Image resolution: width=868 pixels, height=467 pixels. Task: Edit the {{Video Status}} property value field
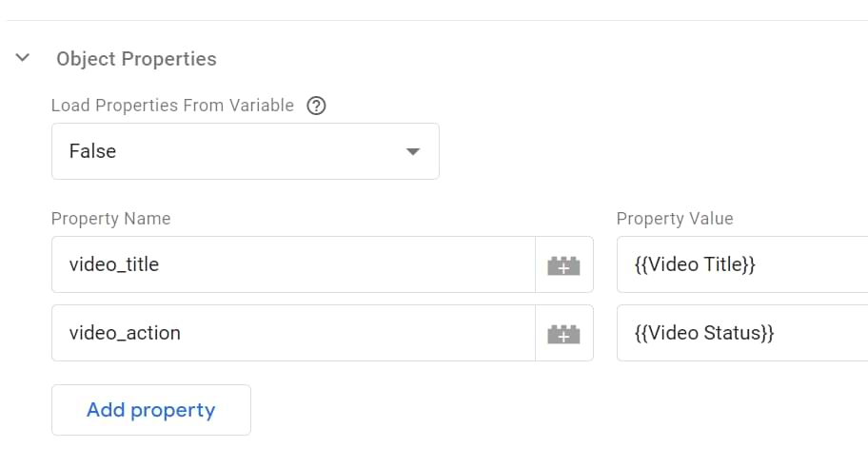[x=742, y=333]
